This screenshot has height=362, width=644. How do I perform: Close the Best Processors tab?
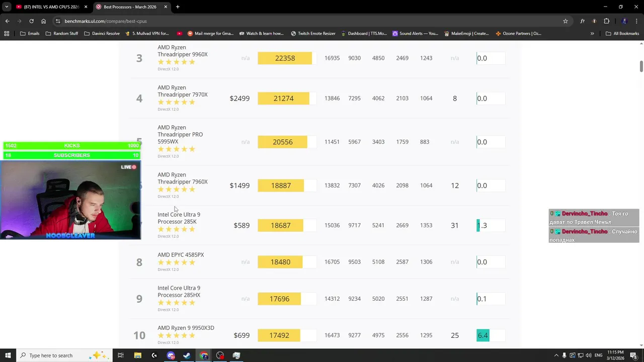[166, 7]
